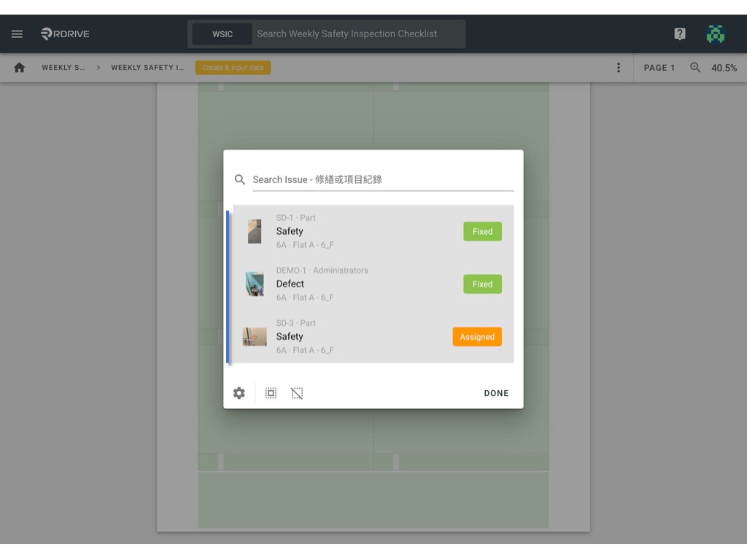The width and height of the screenshot is (747, 560).
Task: Click the SD-1 issue thumbnail
Action: [255, 231]
